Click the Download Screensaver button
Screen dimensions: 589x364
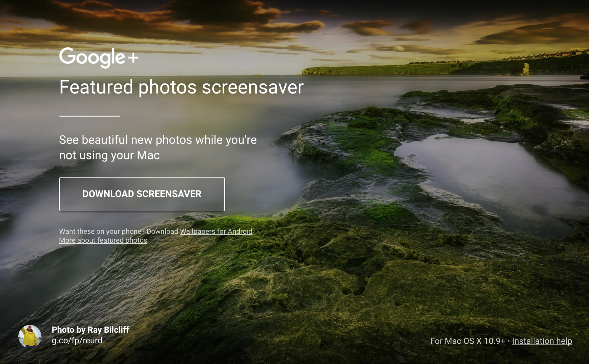[x=142, y=194]
